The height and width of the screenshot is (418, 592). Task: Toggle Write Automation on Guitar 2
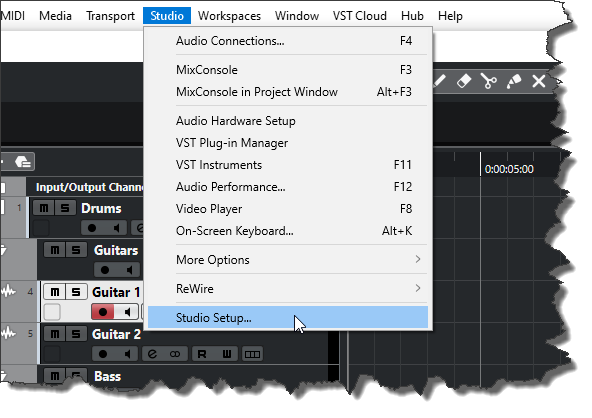pyautogui.click(x=227, y=354)
